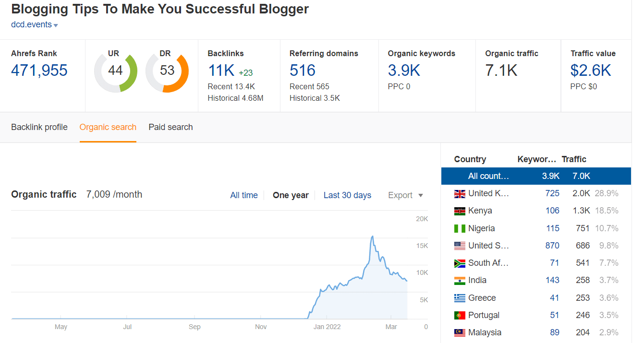Click the United States flag icon

pyautogui.click(x=460, y=246)
